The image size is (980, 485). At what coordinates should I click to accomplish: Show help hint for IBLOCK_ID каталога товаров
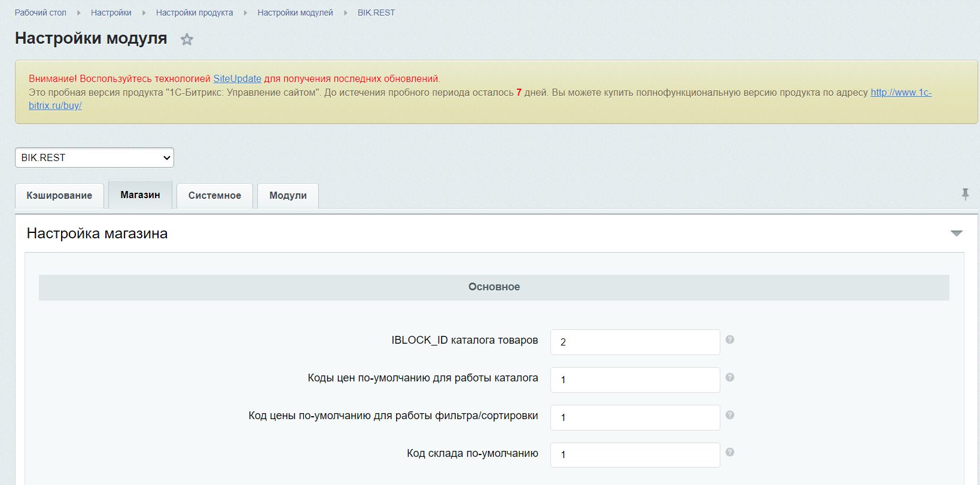pos(729,339)
